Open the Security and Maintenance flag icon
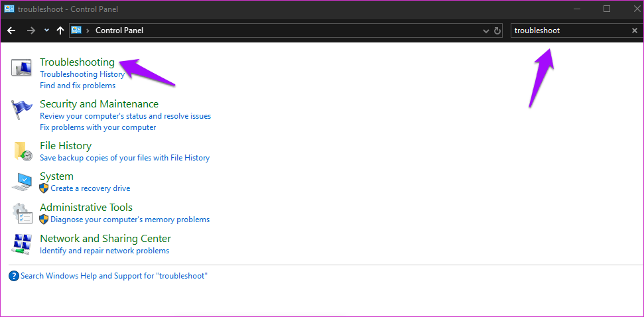 point(21,110)
